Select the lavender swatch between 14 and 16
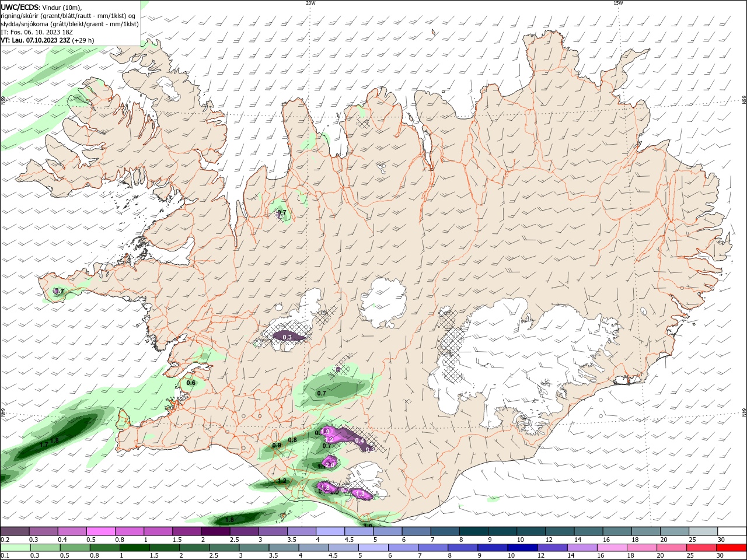The width and height of the screenshot is (747, 560). 582,548
